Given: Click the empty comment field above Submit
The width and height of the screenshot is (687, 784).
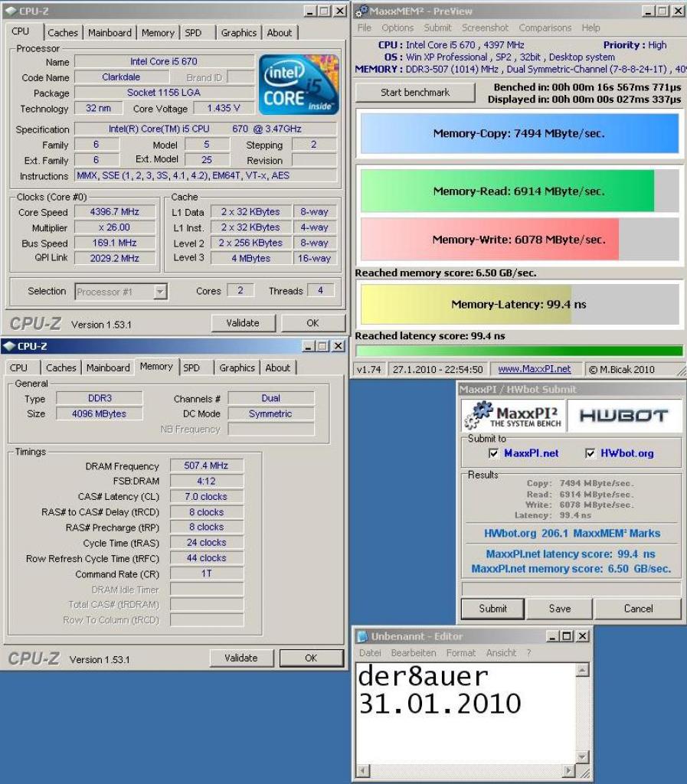Looking at the screenshot, I should click(x=571, y=588).
